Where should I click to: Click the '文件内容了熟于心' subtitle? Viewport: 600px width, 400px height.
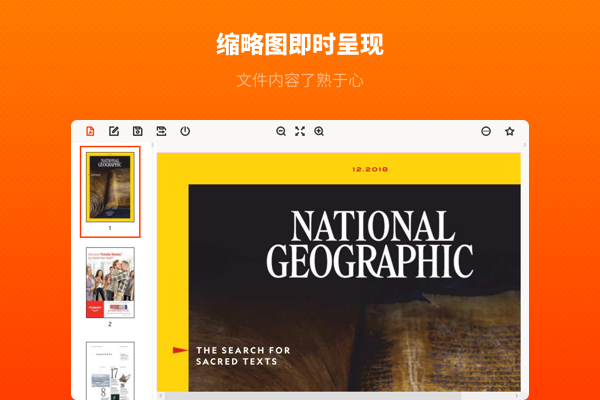click(300, 80)
